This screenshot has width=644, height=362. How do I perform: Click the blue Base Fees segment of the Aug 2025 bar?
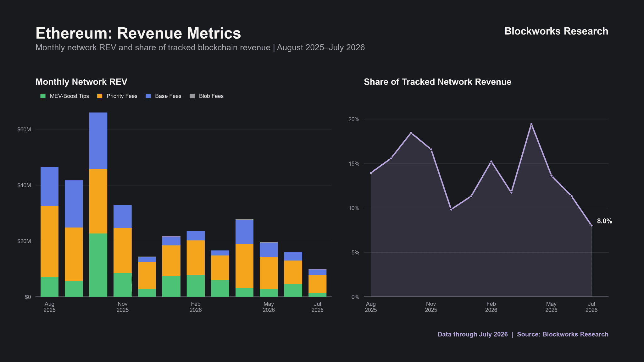tap(49, 186)
